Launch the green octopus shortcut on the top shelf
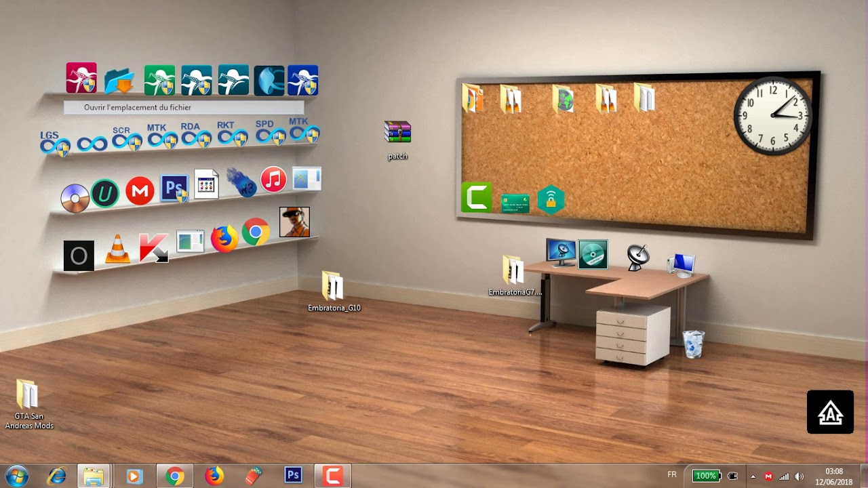 (159, 81)
